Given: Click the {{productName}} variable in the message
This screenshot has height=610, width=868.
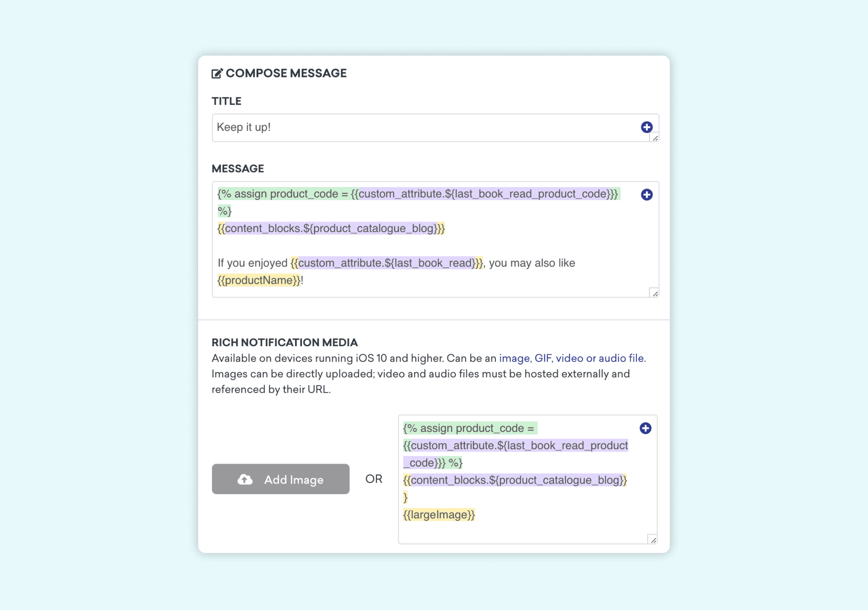Looking at the screenshot, I should coord(259,281).
